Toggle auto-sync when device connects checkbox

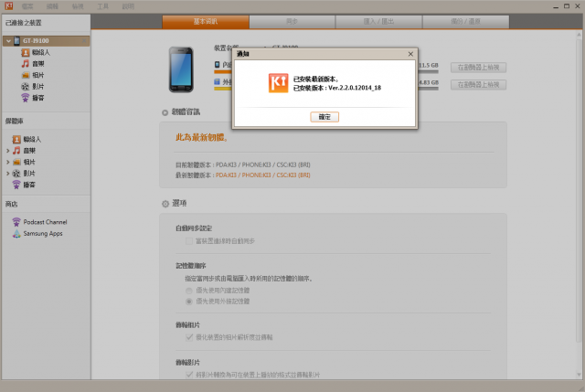click(189, 241)
